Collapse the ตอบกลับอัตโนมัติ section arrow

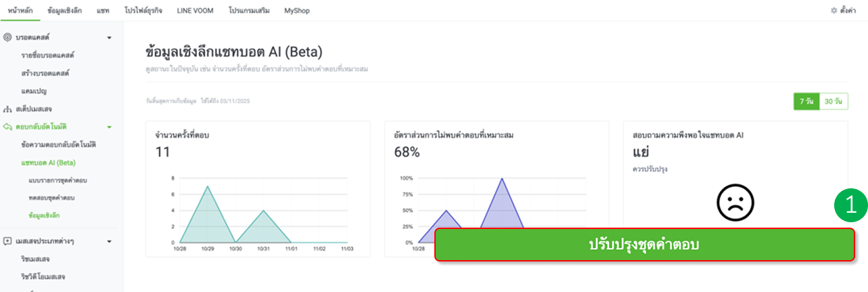point(109,127)
